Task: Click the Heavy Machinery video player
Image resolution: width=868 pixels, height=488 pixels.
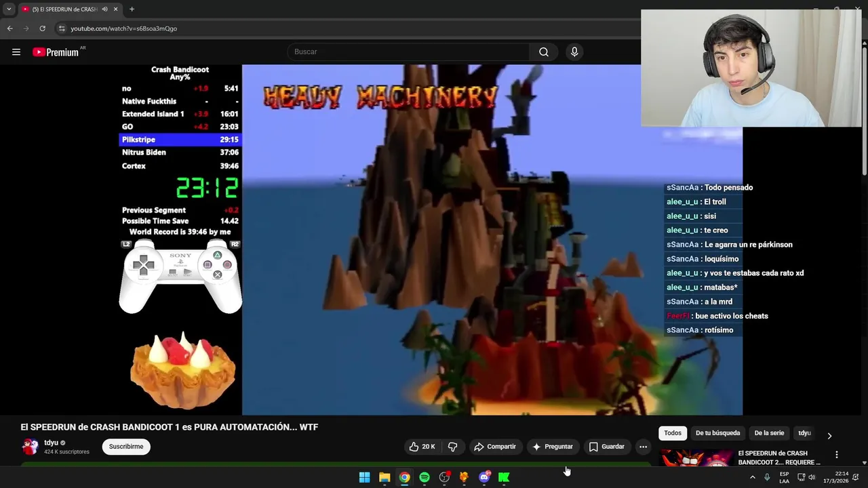Action: (492, 240)
